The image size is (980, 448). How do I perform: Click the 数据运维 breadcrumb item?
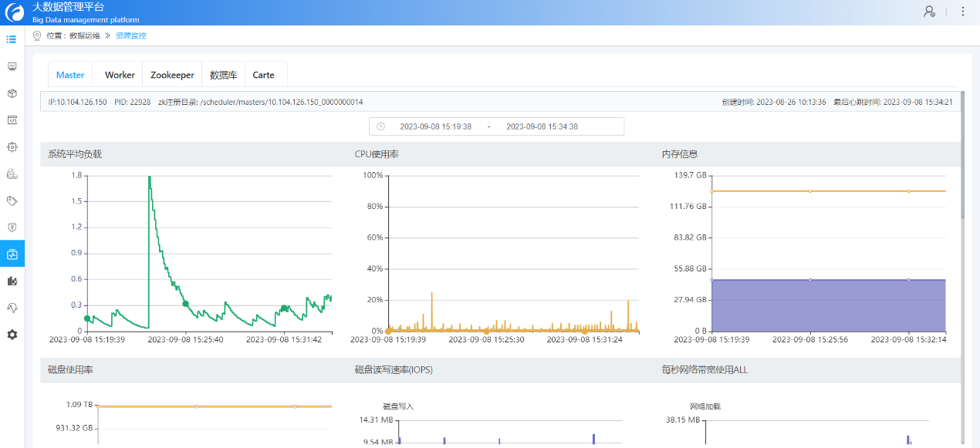click(84, 35)
